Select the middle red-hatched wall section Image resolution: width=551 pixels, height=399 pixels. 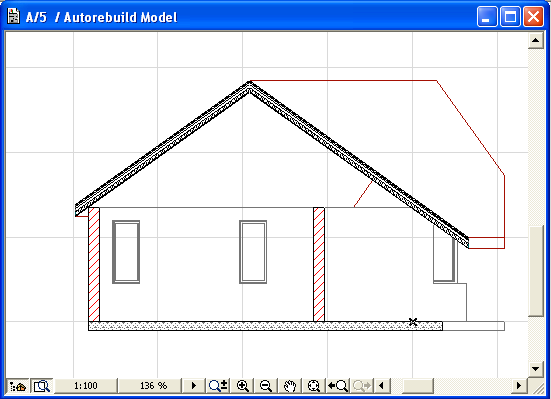pyautogui.click(x=319, y=264)
